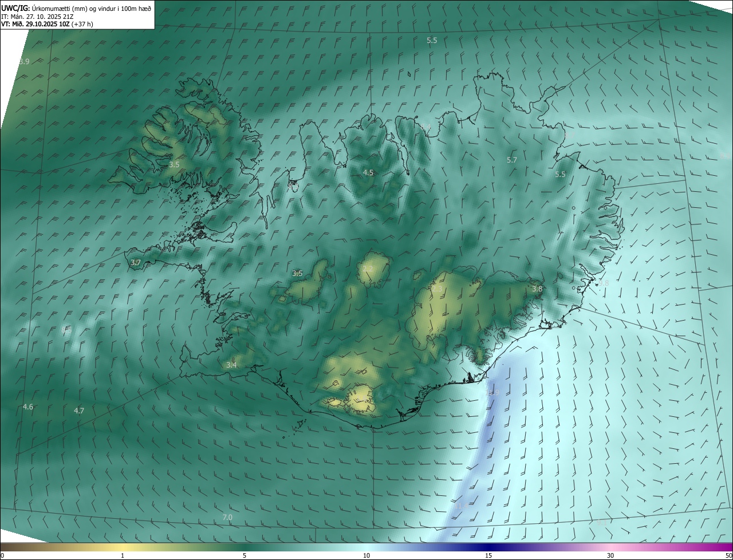Click the 3.4 value label on the map
The height and width of the screenshot is (560, 733).
231,365
